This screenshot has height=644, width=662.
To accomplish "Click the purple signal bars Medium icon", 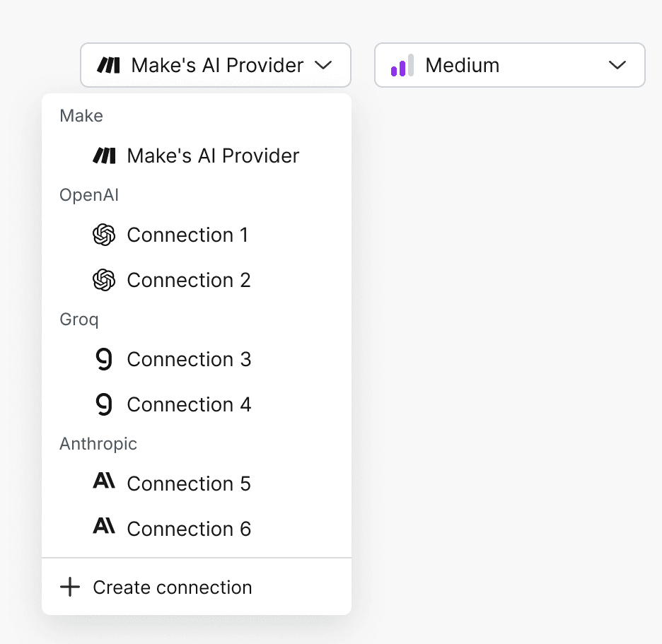I will click(402, 66).
